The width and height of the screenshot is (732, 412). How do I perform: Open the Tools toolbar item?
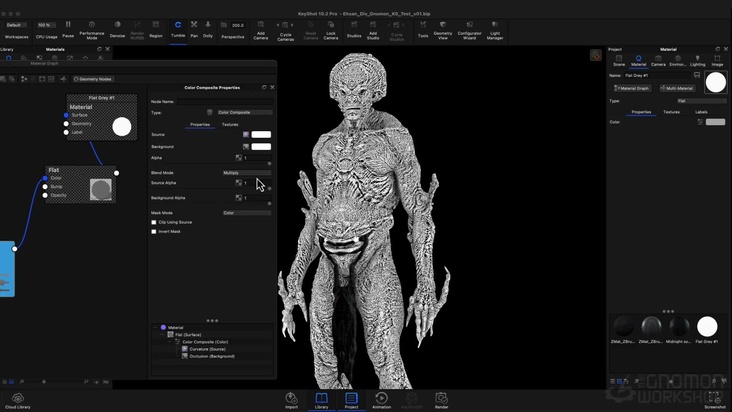tap(423, 29)
